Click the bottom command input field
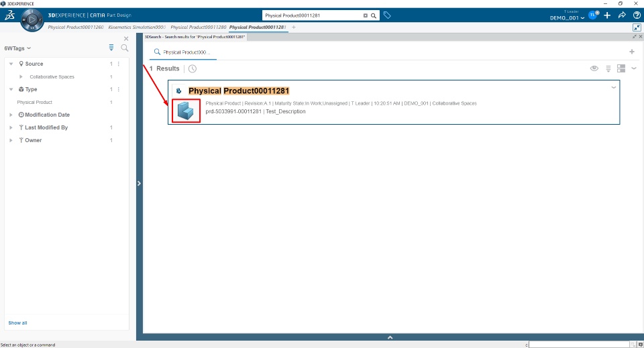Screen dimensions: 644x348 click(579, 345)
